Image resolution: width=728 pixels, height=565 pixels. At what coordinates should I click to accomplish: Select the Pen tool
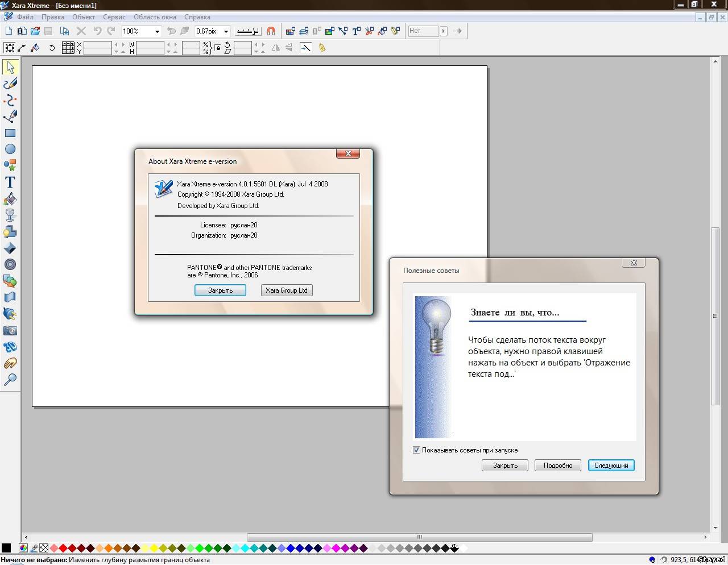tap(10, 117)
